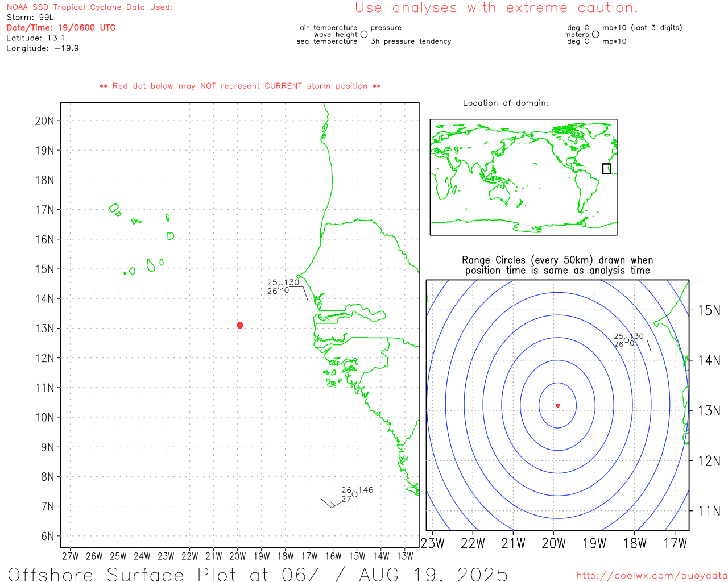This screenshot has height=582, width=728.
Task: Click the 23W label on range circles map
Action: point(432,543)
